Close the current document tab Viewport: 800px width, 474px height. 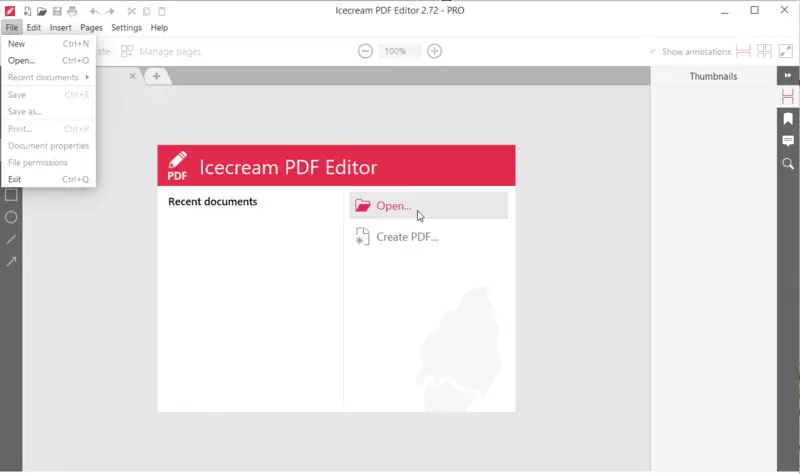pyautogui.click(x=132, y=76)
